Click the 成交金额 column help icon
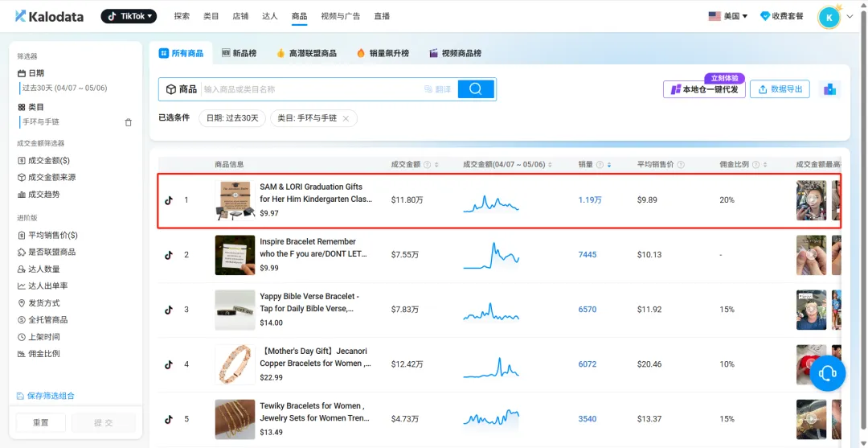The image size is (868, 448). click(x=427, y=164)
